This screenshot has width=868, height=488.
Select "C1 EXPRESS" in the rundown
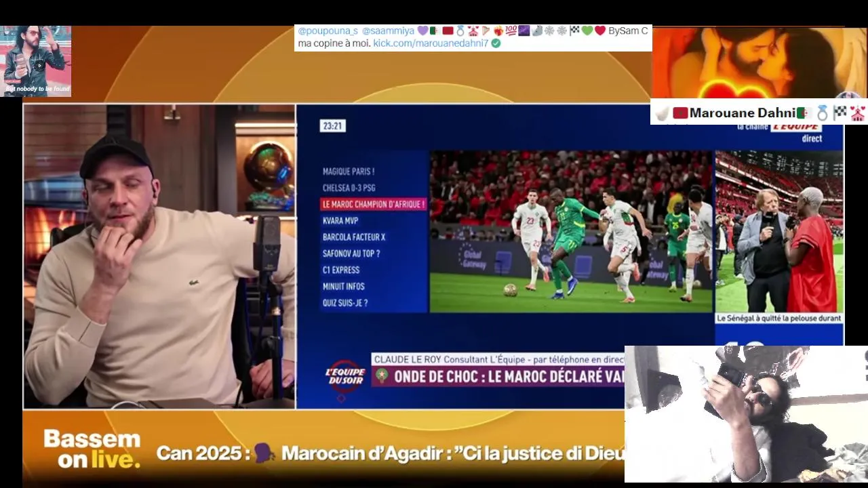click(x=341, y=270)
